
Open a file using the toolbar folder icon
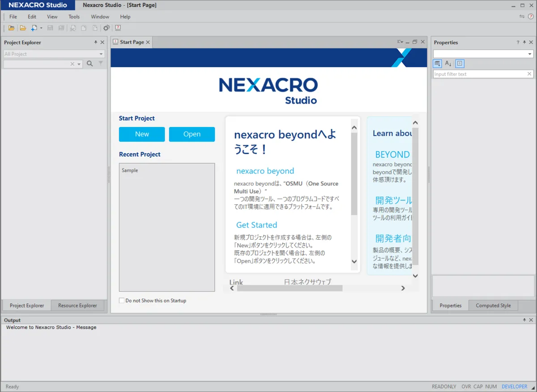click(23, 28)
